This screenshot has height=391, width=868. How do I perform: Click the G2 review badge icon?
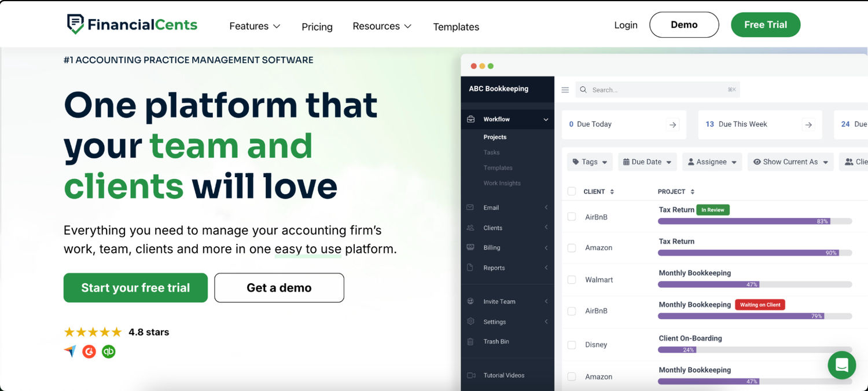point(89,351)
